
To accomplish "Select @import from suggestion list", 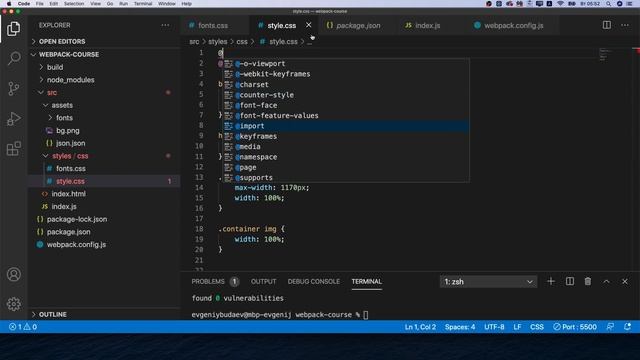I will [x=346, y=126].
